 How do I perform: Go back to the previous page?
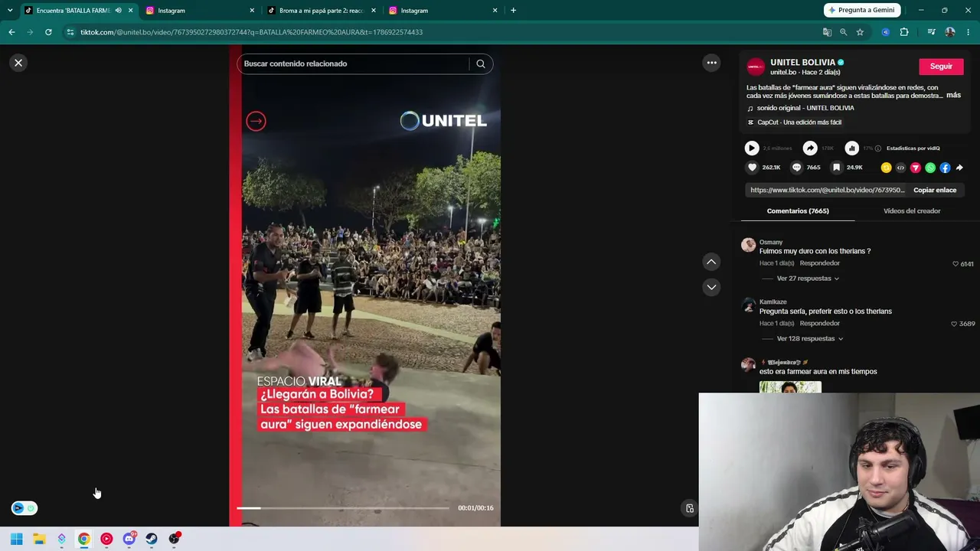pyautogui.click(x=11, y=32)
